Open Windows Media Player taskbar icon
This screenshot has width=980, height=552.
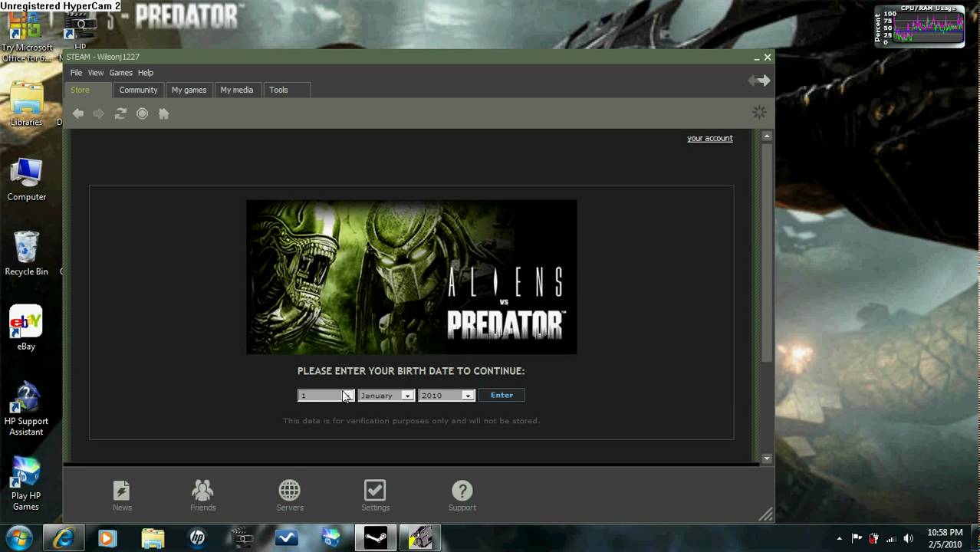pos(107,538)
